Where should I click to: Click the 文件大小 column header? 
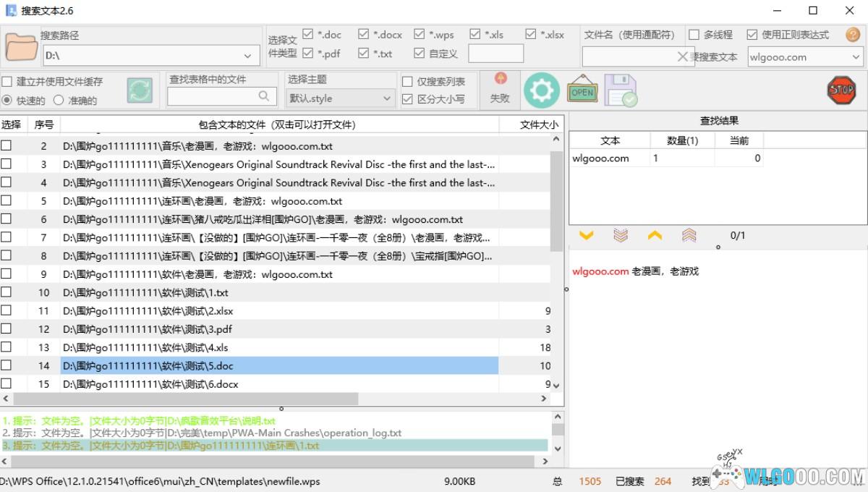click(x=539, y=124)
